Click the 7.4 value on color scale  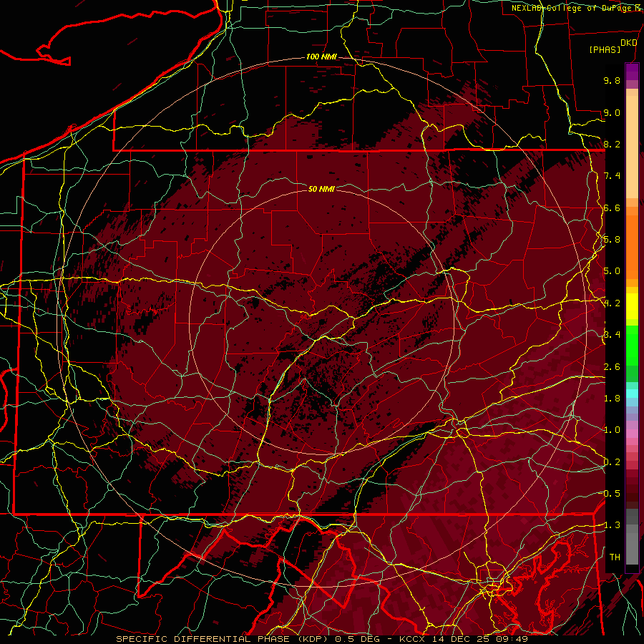[612, 176]
